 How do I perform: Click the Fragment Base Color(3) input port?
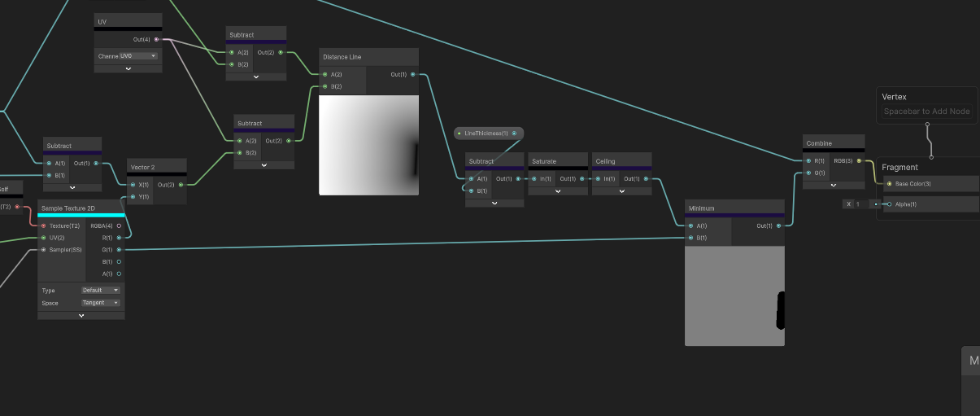pyautogui.click(x=889, y=183)
